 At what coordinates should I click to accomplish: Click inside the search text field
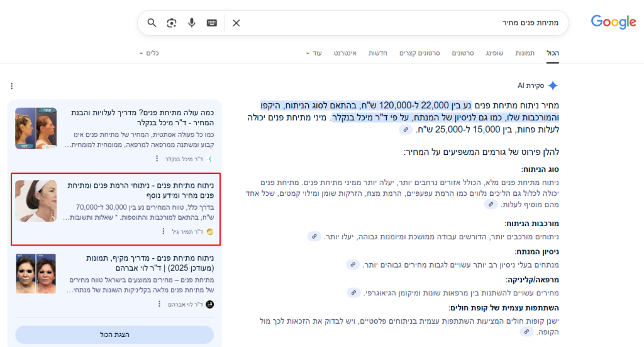point(402,23)
